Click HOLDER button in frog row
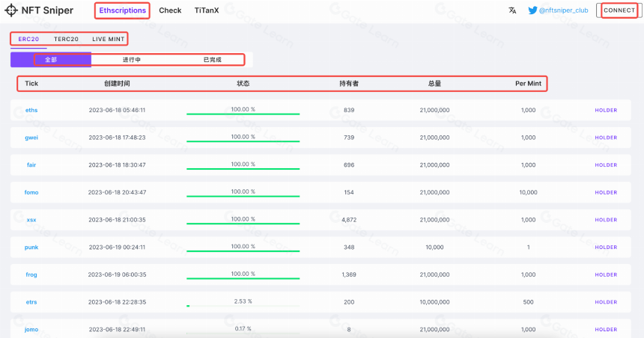The width and height of the screenshot is (644, 338). click(x=606, y=275)
